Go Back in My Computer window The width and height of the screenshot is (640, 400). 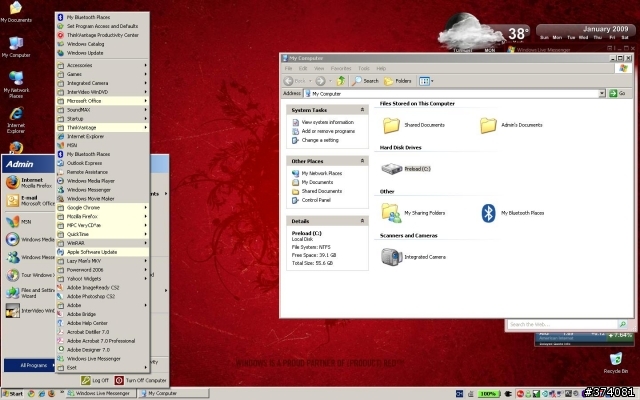296,81
